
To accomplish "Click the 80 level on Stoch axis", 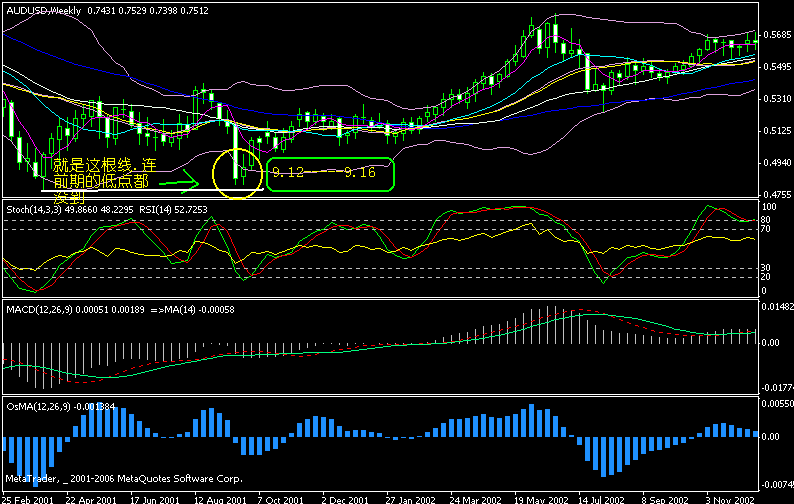I will [x=766, y=220].
